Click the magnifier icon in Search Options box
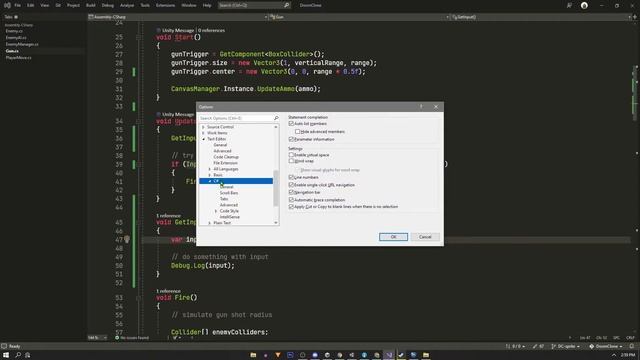 click(x=276, y=118)
